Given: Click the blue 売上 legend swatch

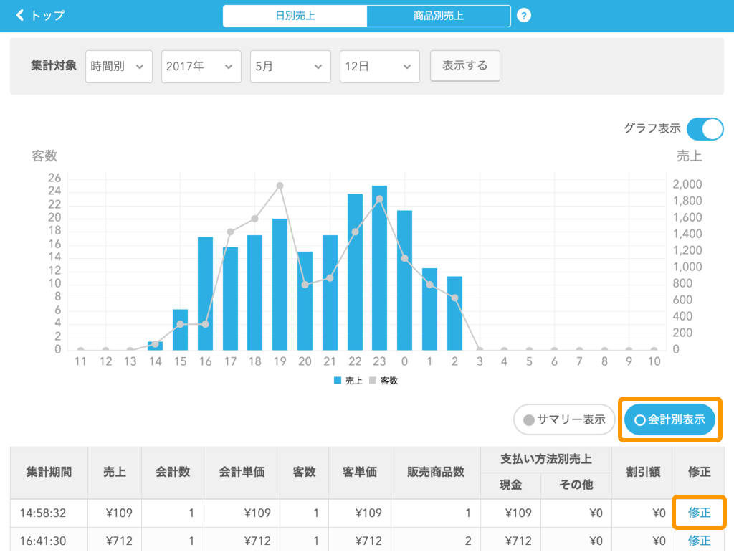Looking at the screenshot, I should pos(338,381).
